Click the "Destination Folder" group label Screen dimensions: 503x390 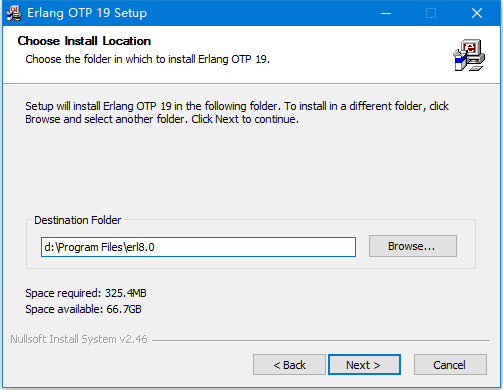click(78, 220)
